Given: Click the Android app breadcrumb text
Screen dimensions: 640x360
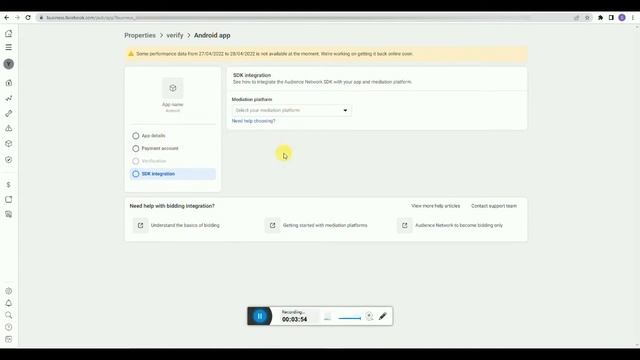Looking at the screenshot, I should point(212,36).
